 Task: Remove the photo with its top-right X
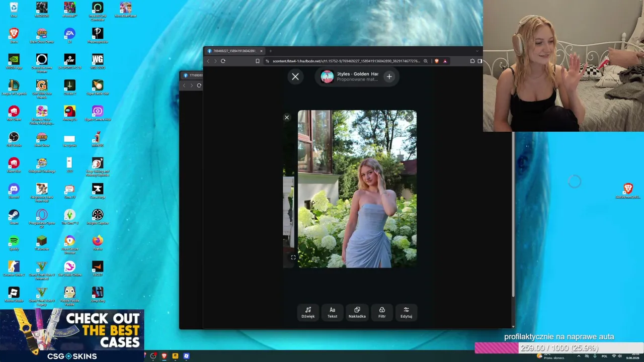[x=409, y=118]
